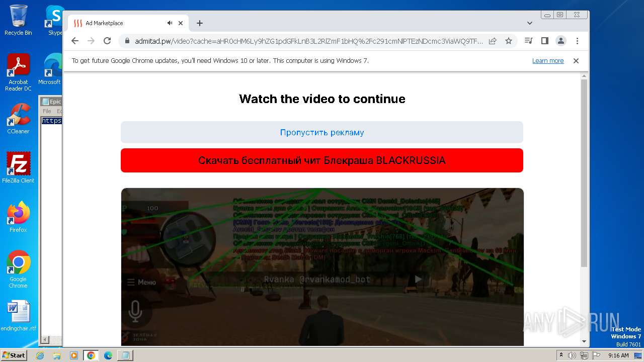Image resolution: width=644 pixels, height=362 pixels.
Task: Open Windows Media Player taskbar icon
Action: [73, 355]
